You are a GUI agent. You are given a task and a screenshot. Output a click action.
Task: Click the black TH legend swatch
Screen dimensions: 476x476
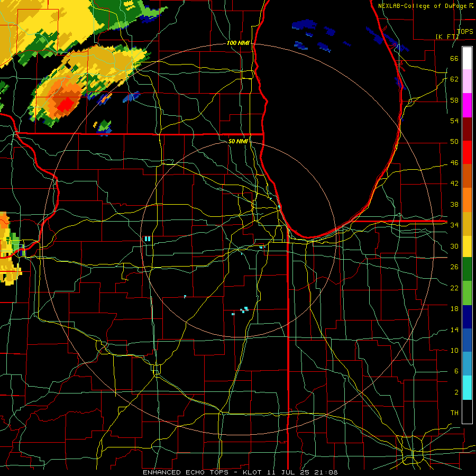[467, 411]
